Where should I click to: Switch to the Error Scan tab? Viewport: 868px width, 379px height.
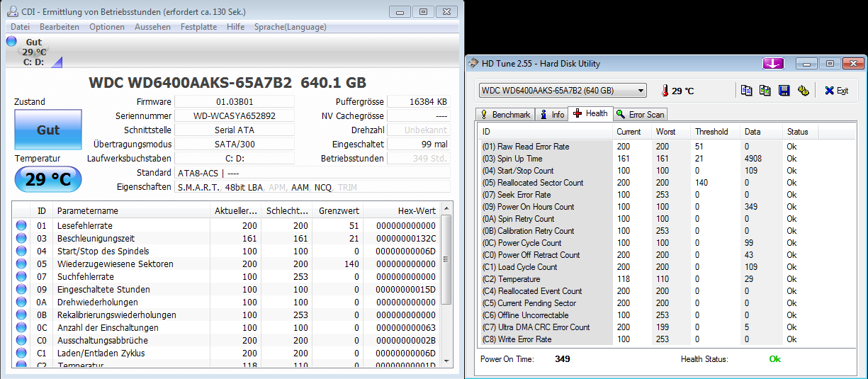640,114
